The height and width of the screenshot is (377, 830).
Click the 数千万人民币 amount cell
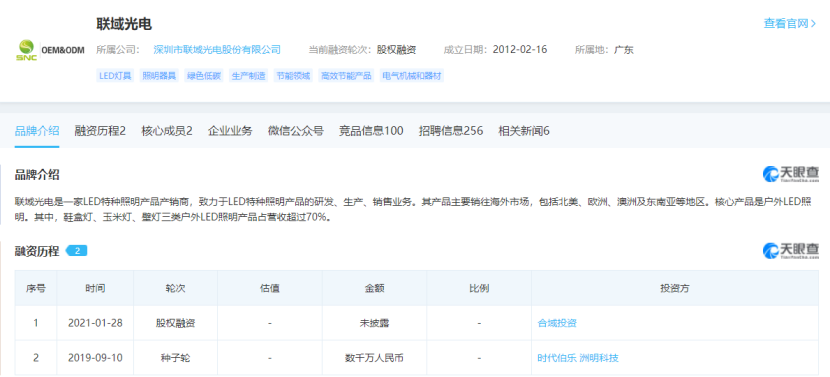point(374,358)
